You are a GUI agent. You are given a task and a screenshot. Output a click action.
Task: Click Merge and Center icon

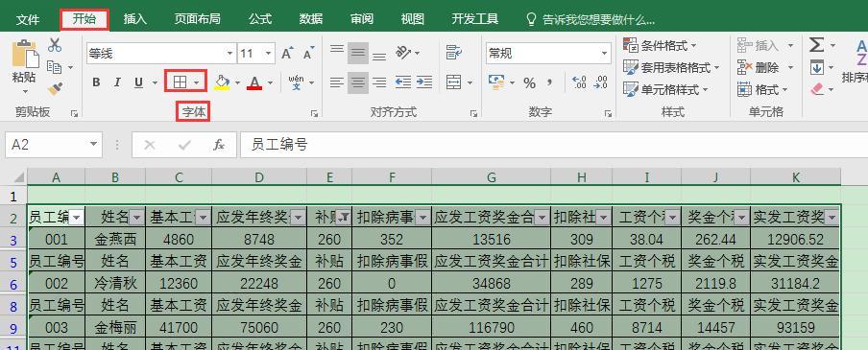pos(454,82)
